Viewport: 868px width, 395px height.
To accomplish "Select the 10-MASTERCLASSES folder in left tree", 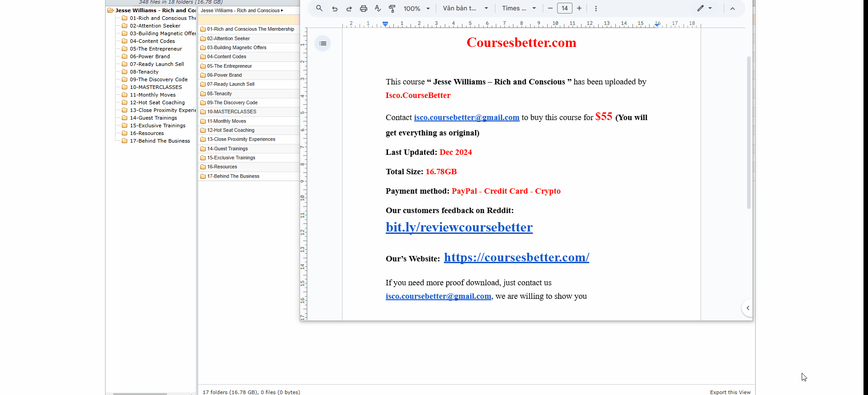I will 156,87.
